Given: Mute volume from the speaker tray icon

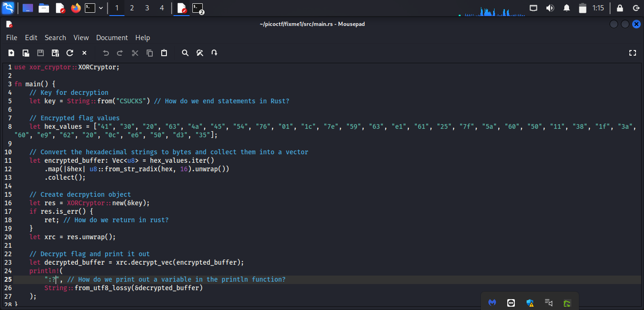Looking at the screenshot, I should [550, 8].
